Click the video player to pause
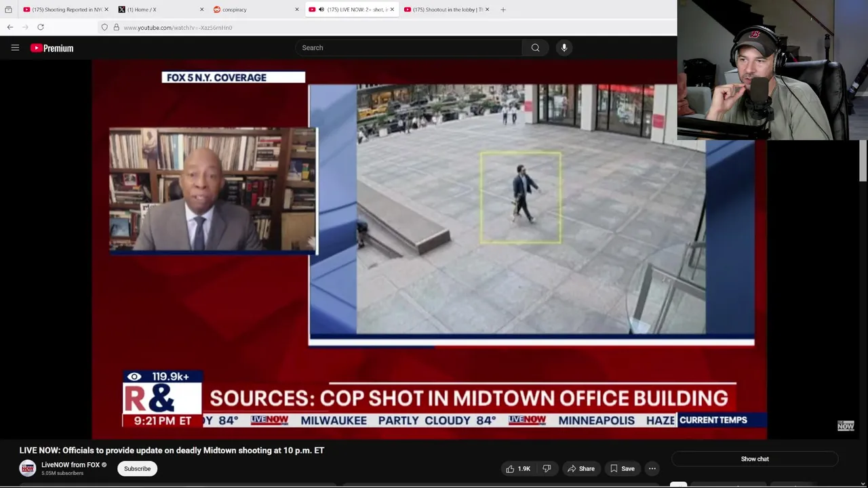 click(x=429, y=249)
